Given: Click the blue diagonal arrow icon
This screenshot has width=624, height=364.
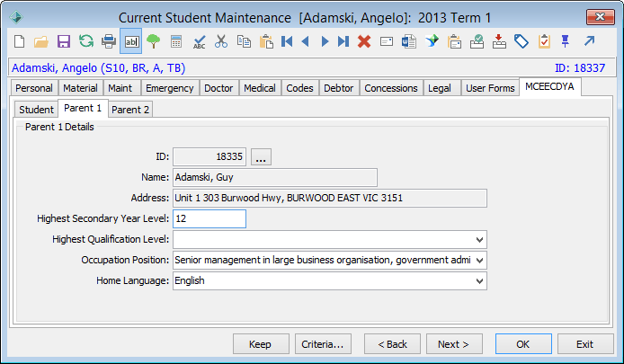Looking at the screenshot, I should point(589,40).
